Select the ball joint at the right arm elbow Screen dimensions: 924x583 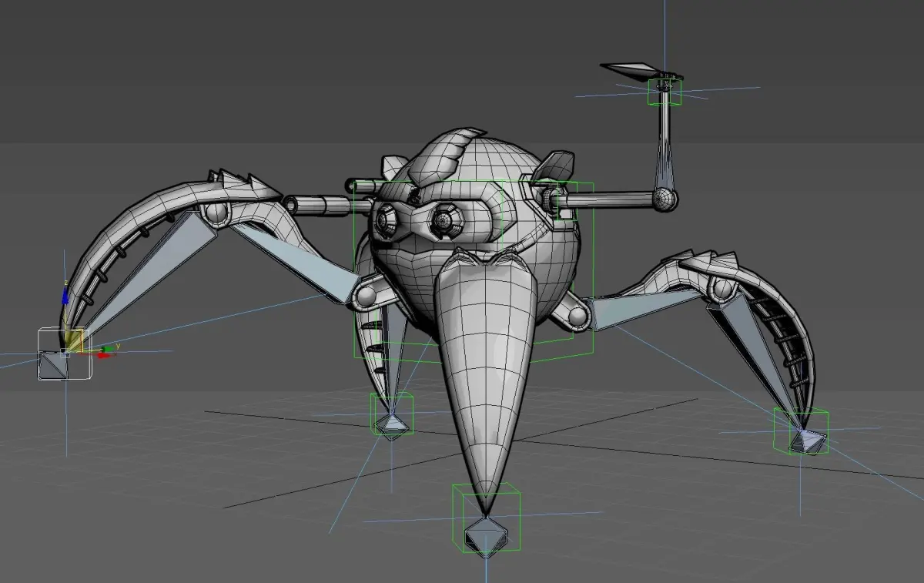665,200
